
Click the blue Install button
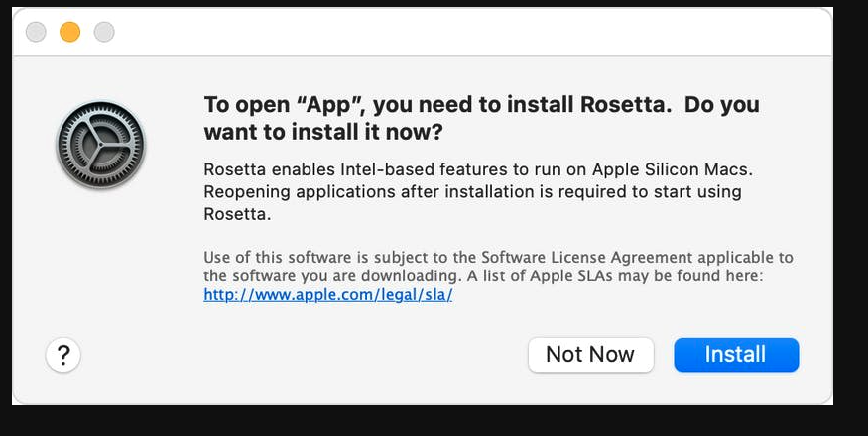736,355
